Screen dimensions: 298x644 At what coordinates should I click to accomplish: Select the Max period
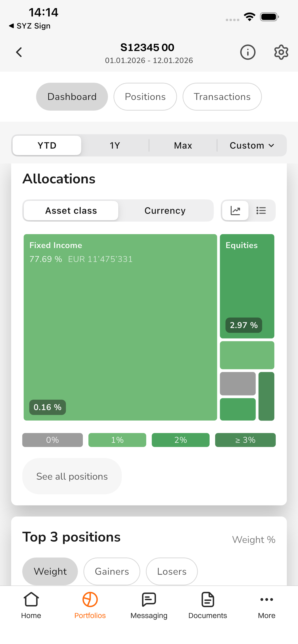183,145
